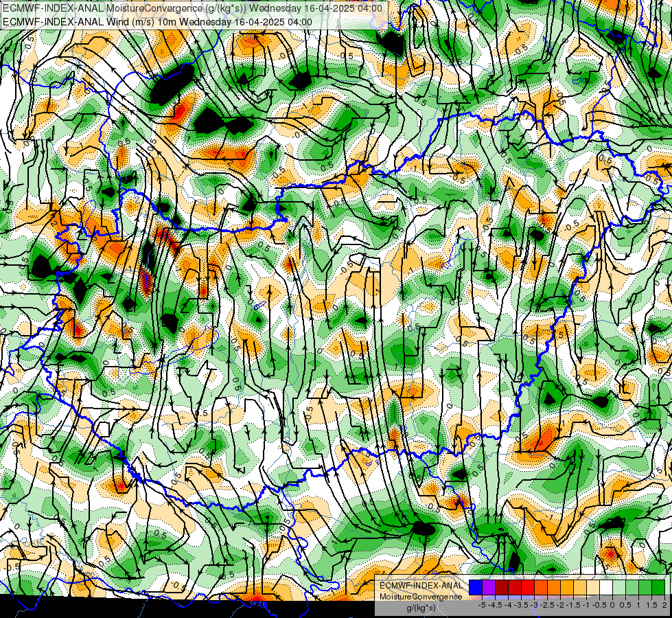Click the legend tick label '0'

click(x=612, y=605)
